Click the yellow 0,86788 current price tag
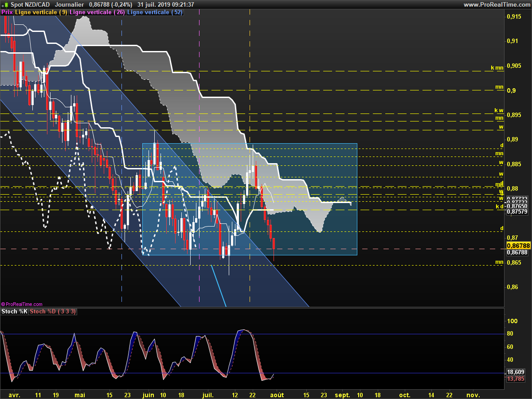 click(517, 245)
